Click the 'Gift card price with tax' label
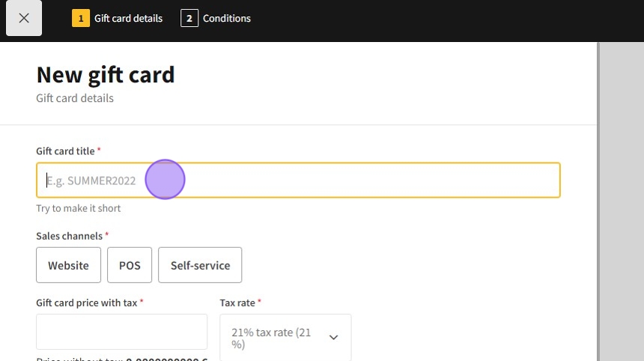Viewport: 644px width, 361px height. point(86,303)
